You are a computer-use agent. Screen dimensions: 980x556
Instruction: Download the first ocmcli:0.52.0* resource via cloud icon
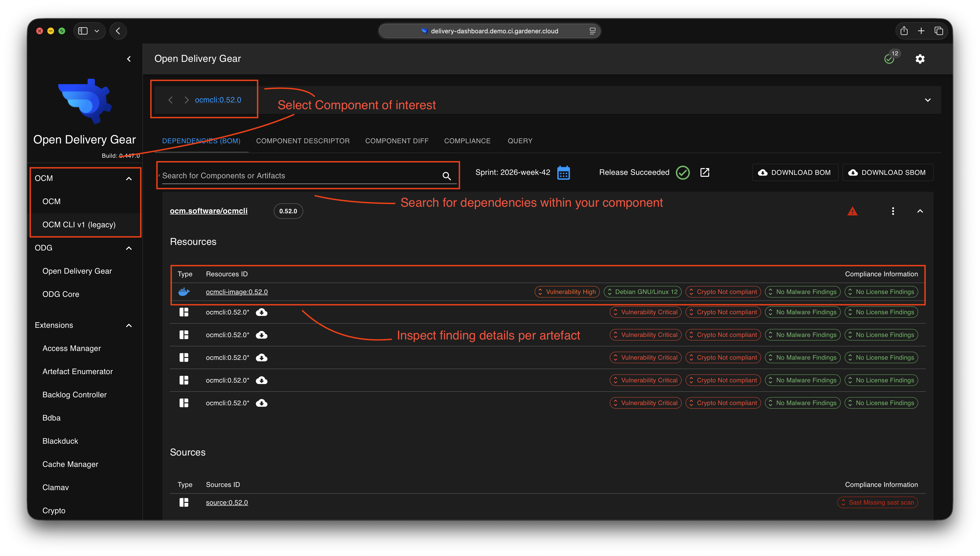point(261,312)
